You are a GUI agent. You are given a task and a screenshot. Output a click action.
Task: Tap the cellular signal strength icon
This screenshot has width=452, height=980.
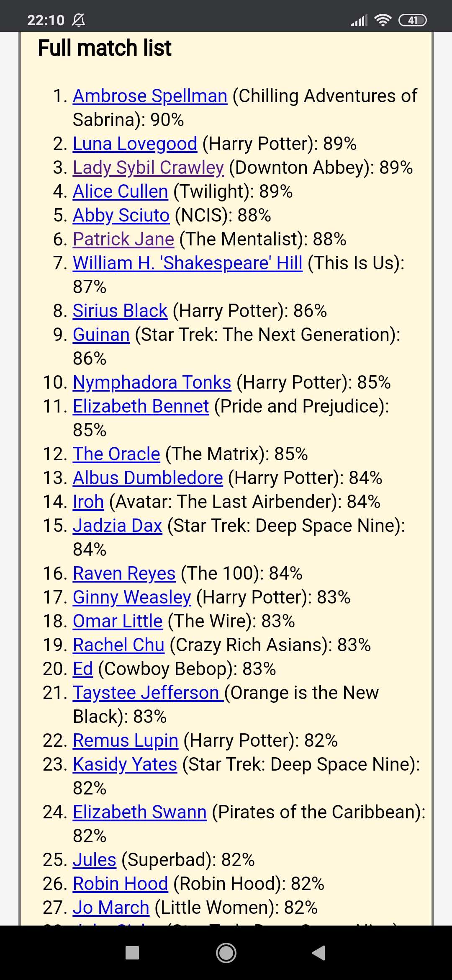[359, 20]
